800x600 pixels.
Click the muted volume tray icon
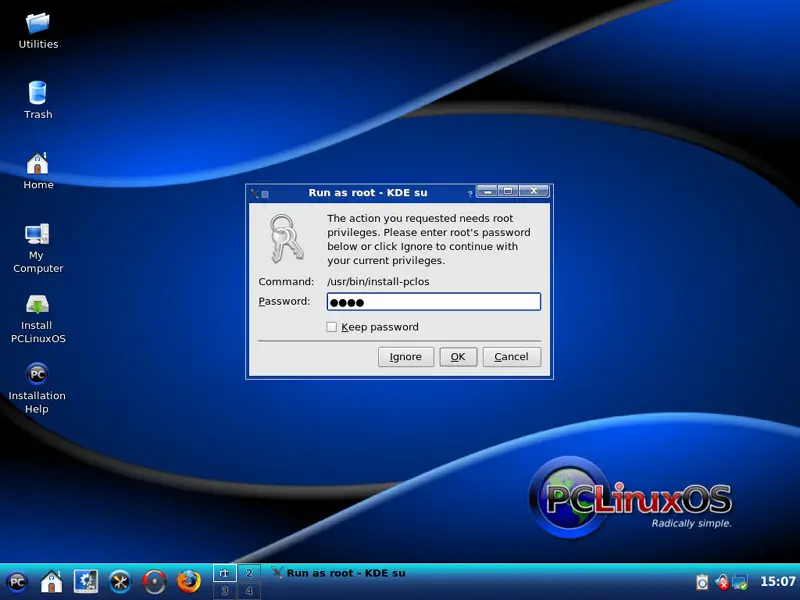click(x=721, y=582)
